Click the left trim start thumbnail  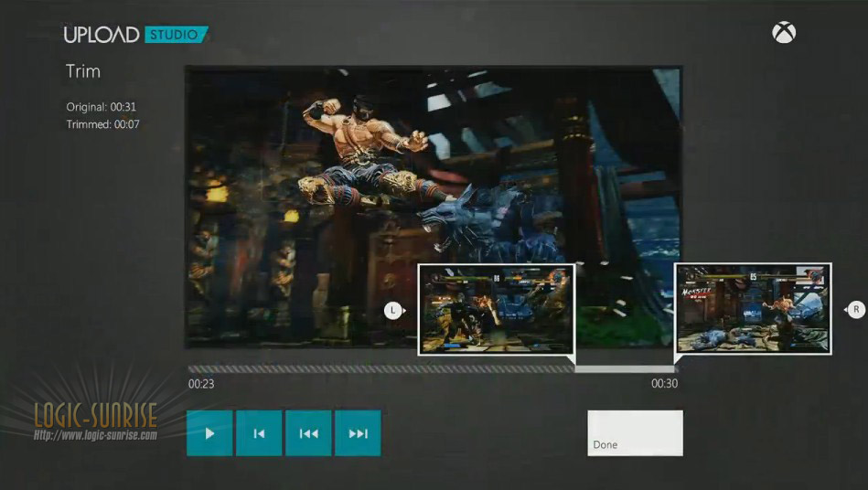click(x=497, y=309)
